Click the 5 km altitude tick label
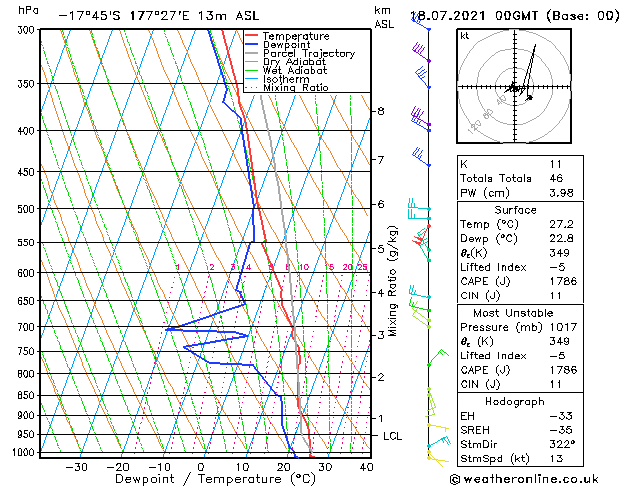 (x=381, y=249)
